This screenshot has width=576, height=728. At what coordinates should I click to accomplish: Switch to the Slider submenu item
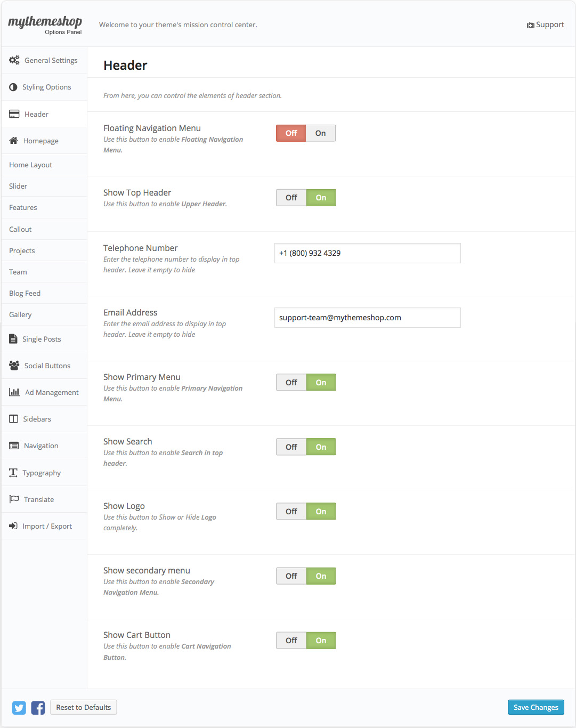pyautogui.click(x=18, y=186)
